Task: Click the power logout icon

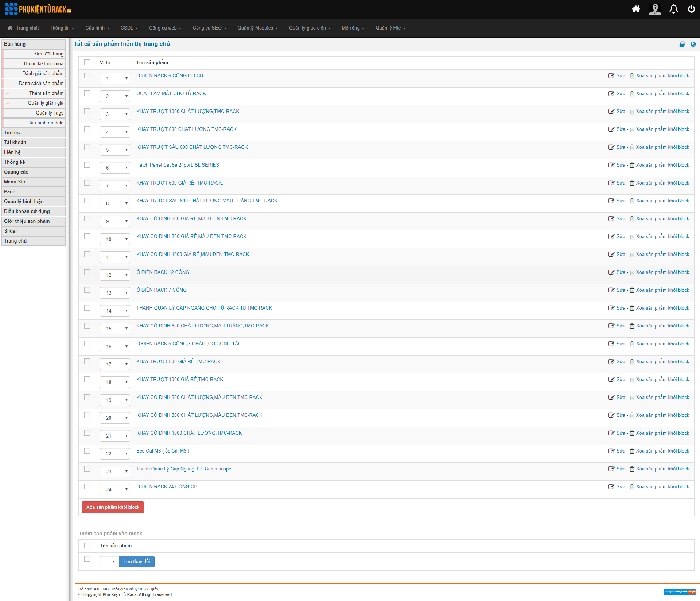Action: (691, 9)
